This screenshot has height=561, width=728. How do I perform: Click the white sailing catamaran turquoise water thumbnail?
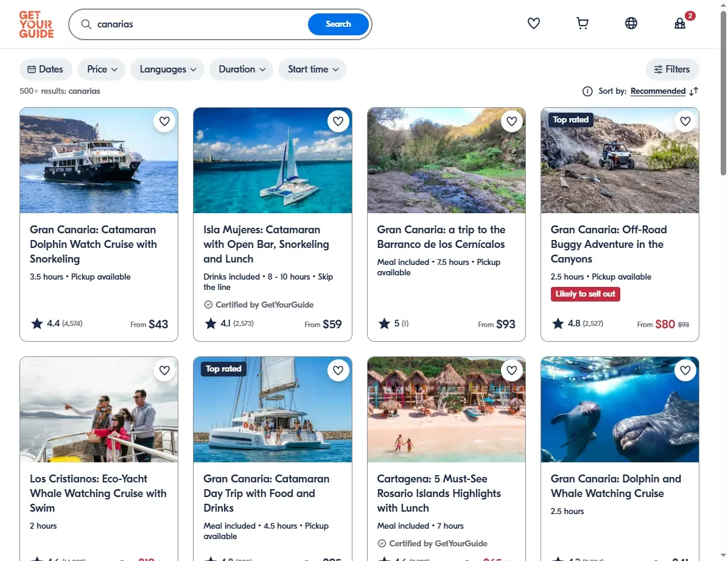273,160
